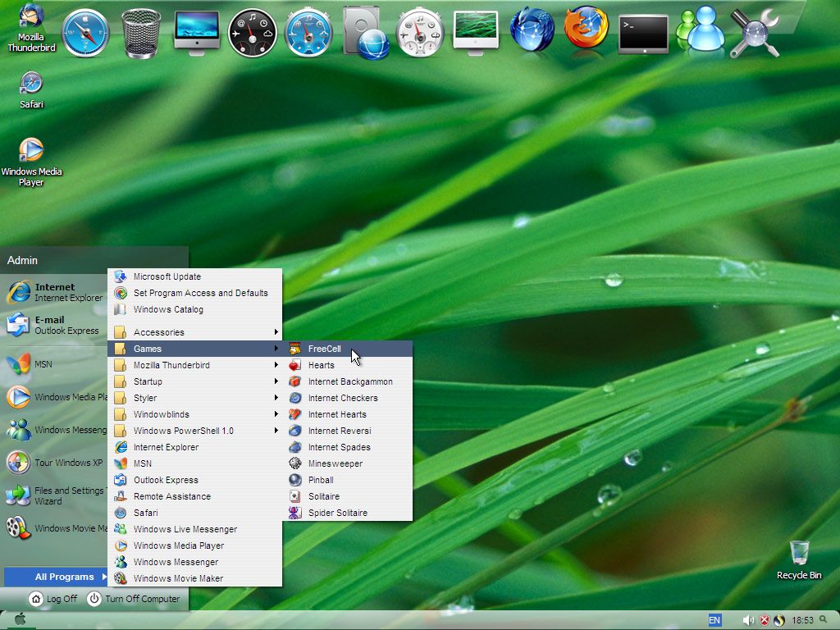Open Tour Windows XP start item

(55, 463)
